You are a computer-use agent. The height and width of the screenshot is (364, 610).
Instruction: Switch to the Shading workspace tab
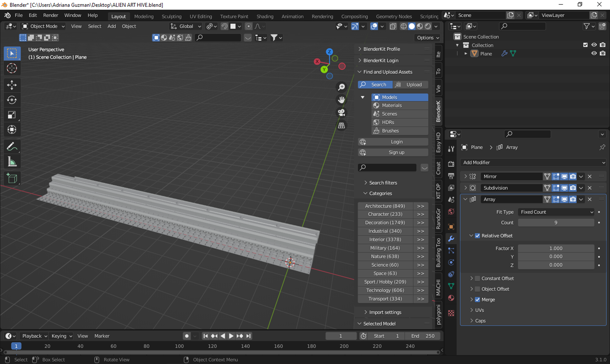[x=265, y=16]
